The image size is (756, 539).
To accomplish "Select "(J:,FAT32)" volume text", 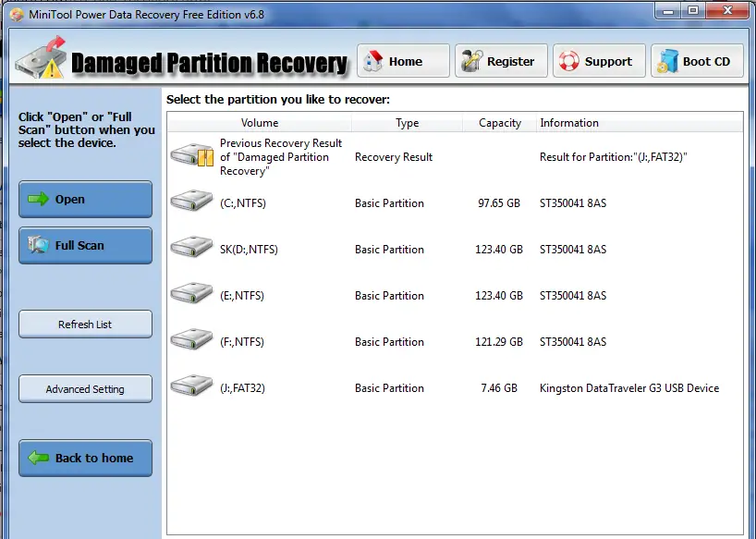I will [x=242, y=388].
